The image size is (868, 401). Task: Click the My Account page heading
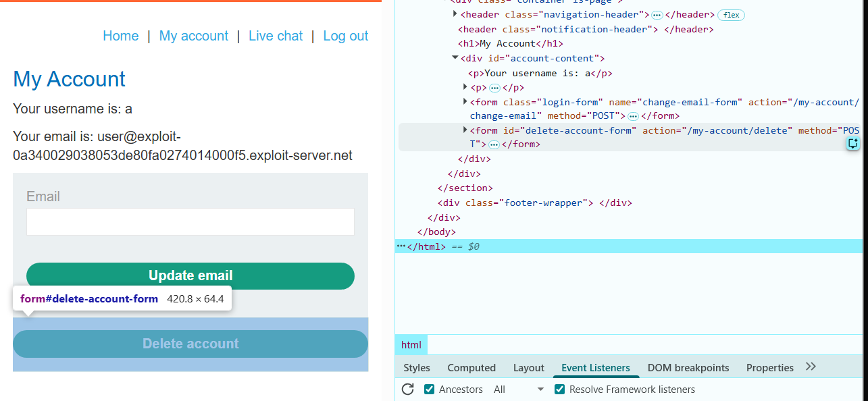70,79
